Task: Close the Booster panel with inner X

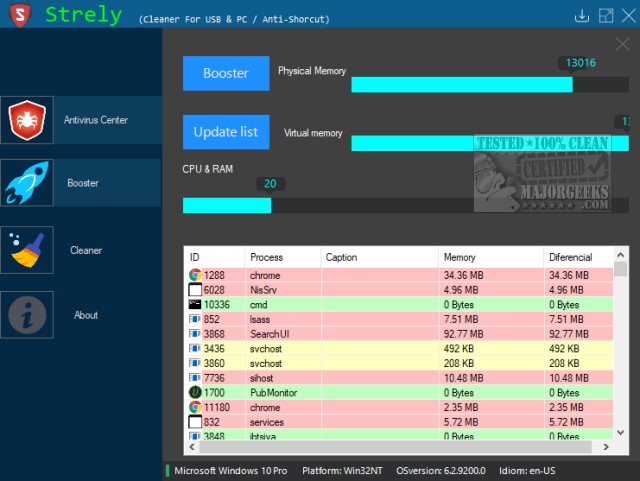Action: pos(622,44)
